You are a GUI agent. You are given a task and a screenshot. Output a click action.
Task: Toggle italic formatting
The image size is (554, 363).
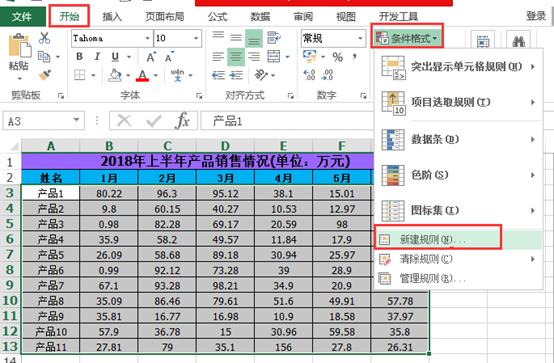pyautogui.click(x=97, y=57)
